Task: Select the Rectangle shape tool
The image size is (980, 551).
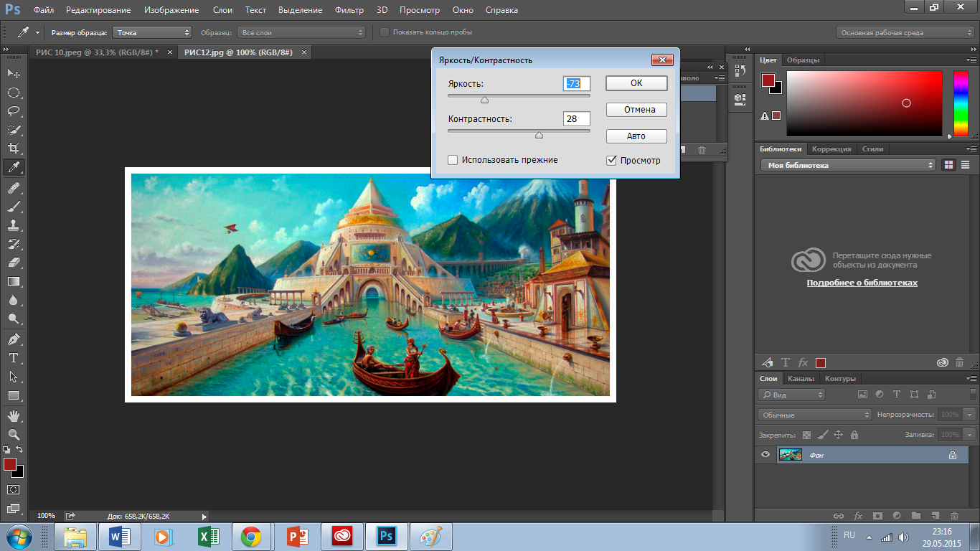Action: coord(13,395)
